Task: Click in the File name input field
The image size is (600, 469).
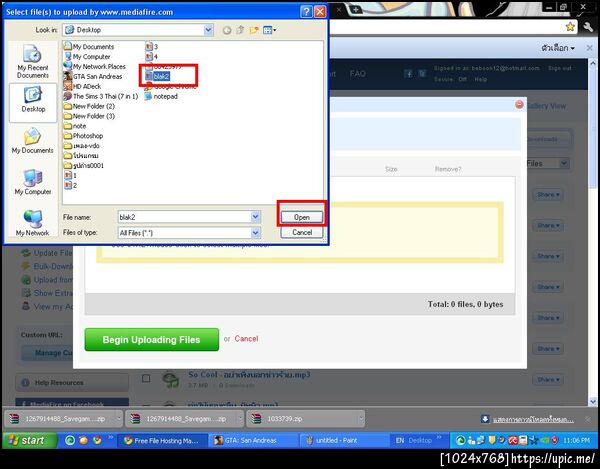Action: [184, 217]
